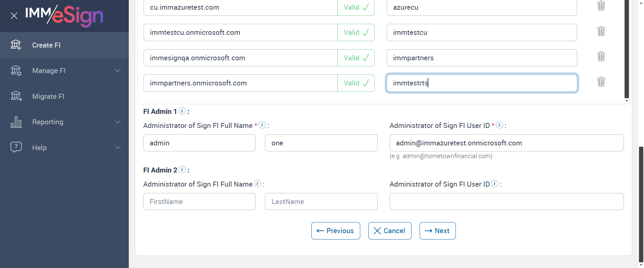This screenshot has width=644, height=268.
Task: Cancel the FI creation form
Action: (389, 231)
